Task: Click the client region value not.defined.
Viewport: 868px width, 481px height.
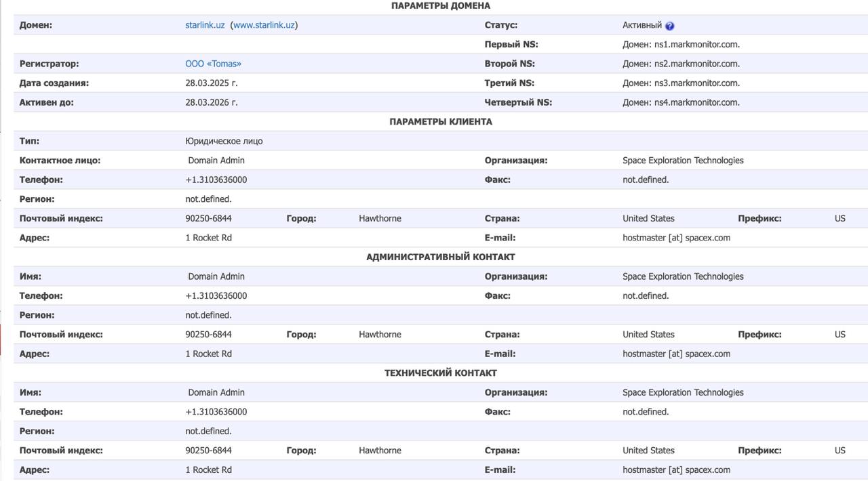Action: point(208,199)
